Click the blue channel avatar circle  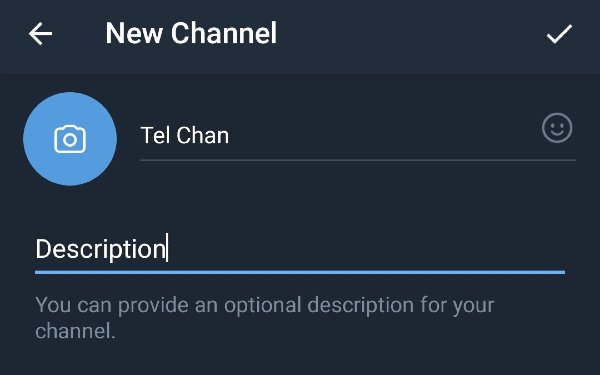(70, 139)
